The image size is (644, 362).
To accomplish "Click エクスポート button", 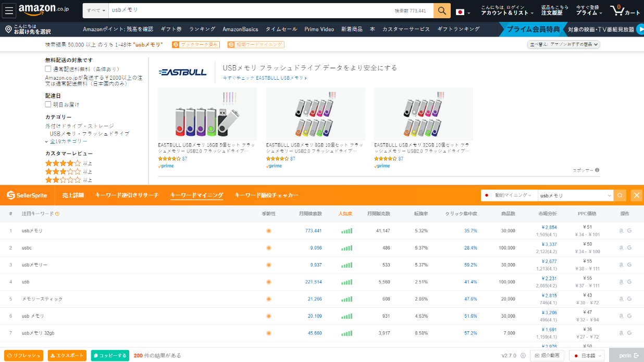I will 67,356.
